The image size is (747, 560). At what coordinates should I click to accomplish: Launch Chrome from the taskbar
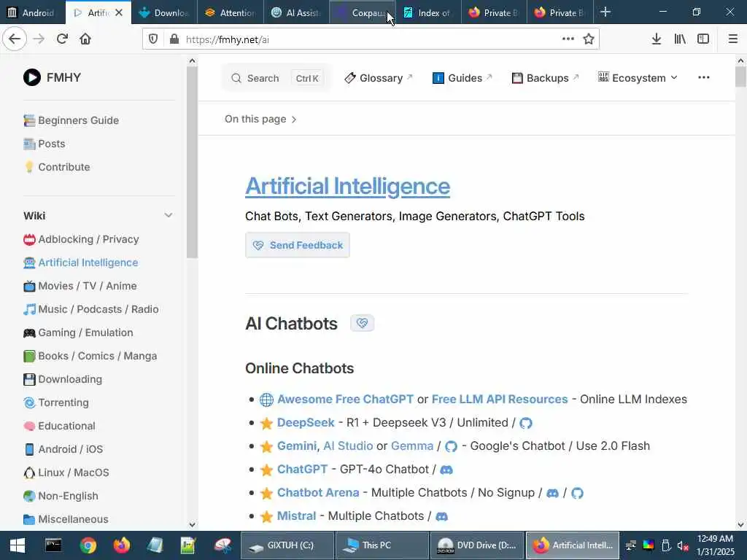click(x=88, y=545)
